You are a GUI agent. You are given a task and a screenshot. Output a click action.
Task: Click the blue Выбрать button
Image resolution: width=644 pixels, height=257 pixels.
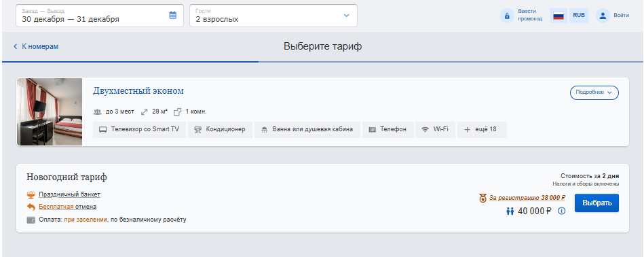coord(596,203)
